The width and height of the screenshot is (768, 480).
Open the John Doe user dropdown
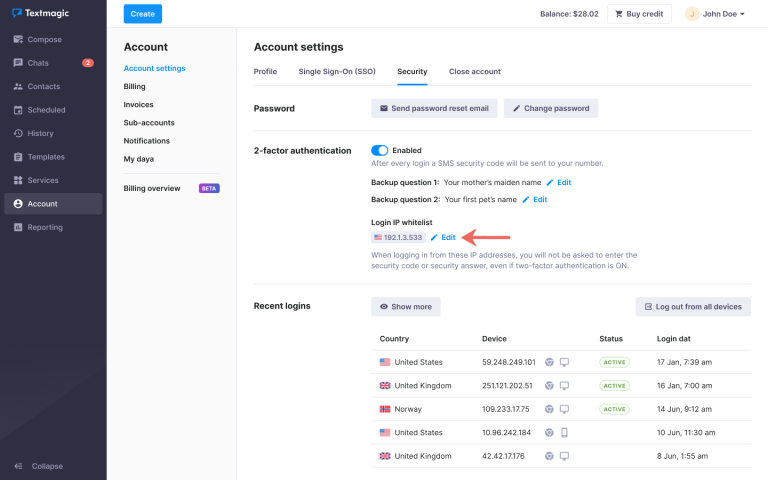(x=715, y=14)
